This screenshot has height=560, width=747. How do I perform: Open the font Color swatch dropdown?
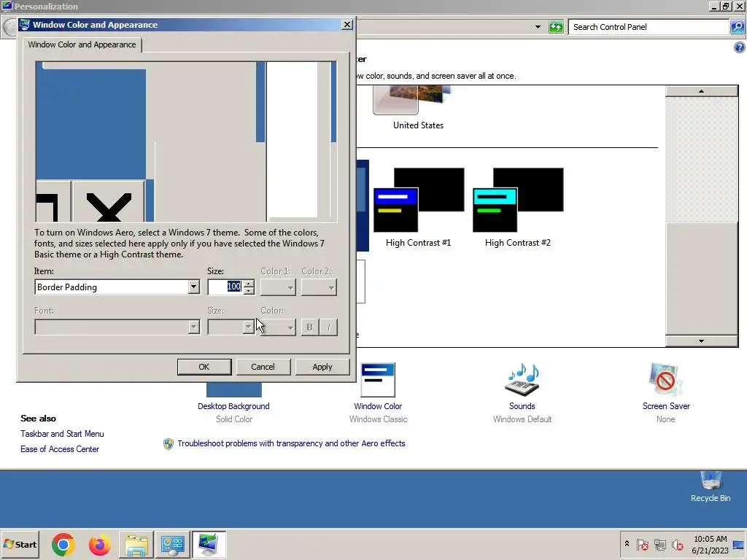pos(278,327)
